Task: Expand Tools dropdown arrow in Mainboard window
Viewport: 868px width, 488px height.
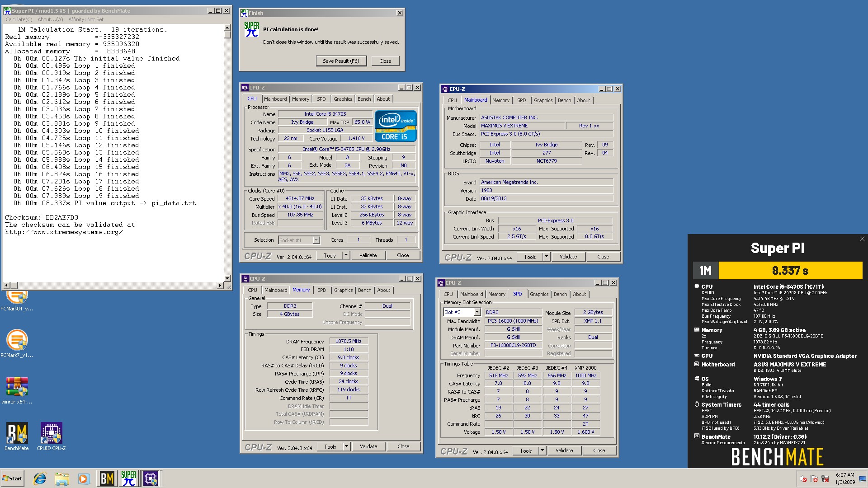Action: tap(546, 257)
